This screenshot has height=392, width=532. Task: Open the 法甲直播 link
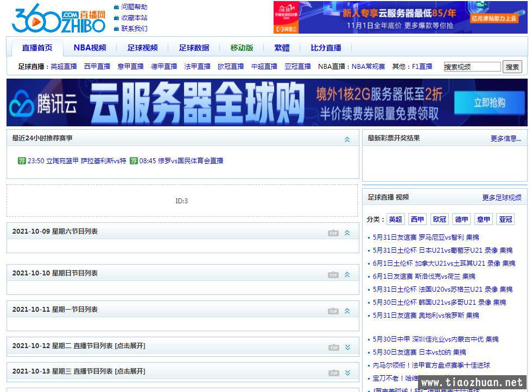click(198, 66)
